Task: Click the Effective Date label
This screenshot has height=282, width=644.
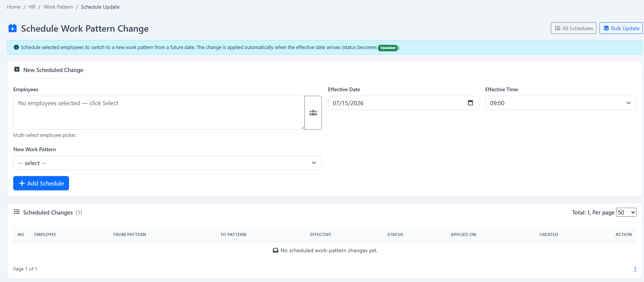Action: pyautogui.click(x=344, y=89)
